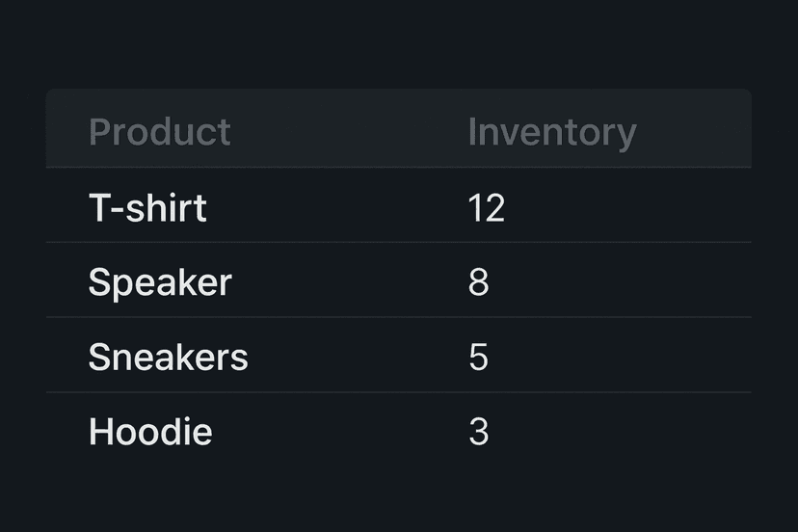Click the Speaker stock count cell
798x532 pixels.
tap(478, 282)
